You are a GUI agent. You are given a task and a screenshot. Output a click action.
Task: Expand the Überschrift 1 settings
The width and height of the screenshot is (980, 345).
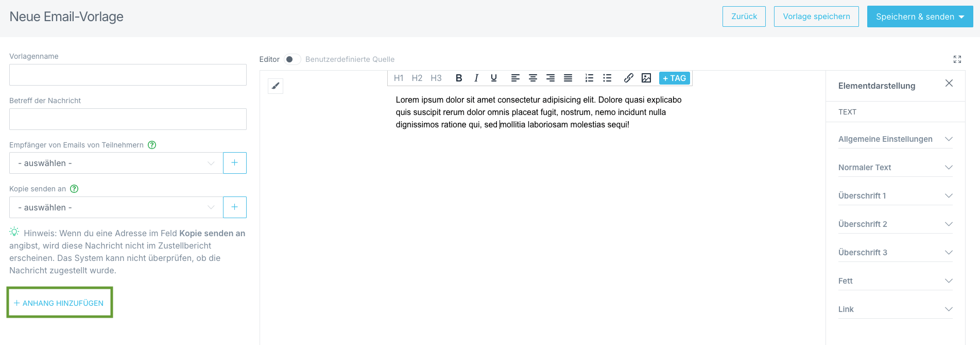pyautogui.click(x=895, y=196)
